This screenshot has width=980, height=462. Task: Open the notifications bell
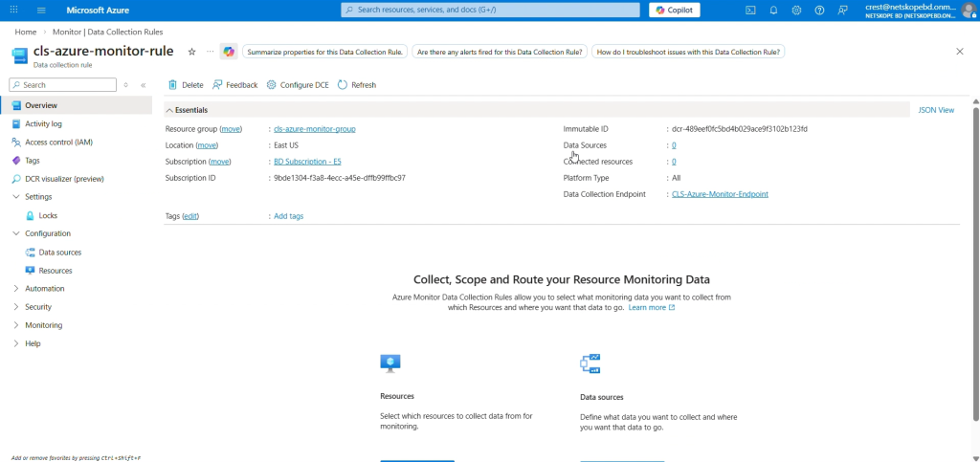pyautogui.click(x=773, y=10)
